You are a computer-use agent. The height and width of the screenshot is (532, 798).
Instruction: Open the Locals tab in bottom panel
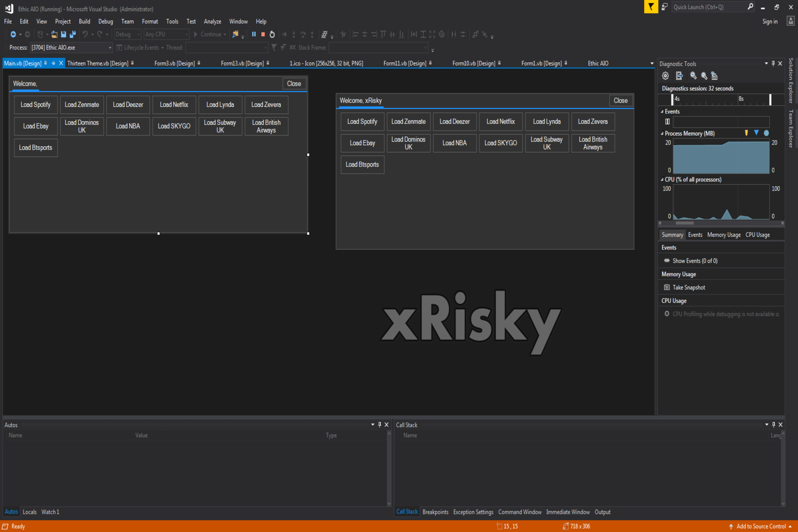pos(30,512)
